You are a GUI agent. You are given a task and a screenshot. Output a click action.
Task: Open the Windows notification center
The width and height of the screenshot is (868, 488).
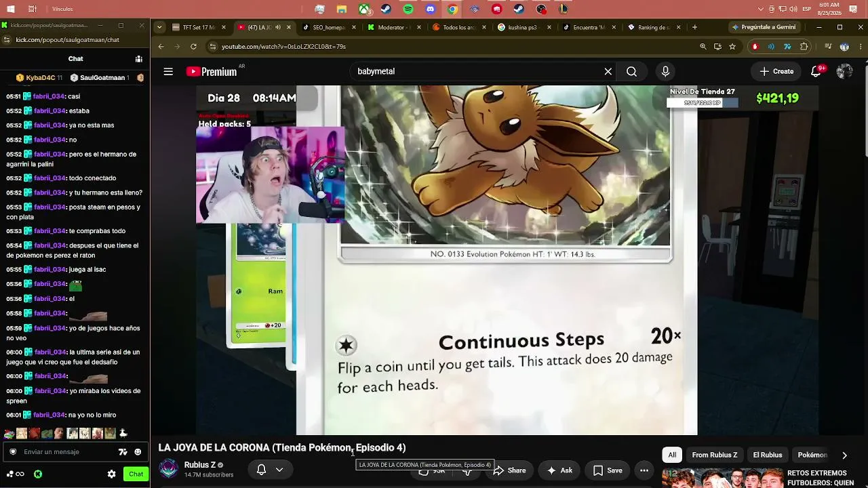853,9
